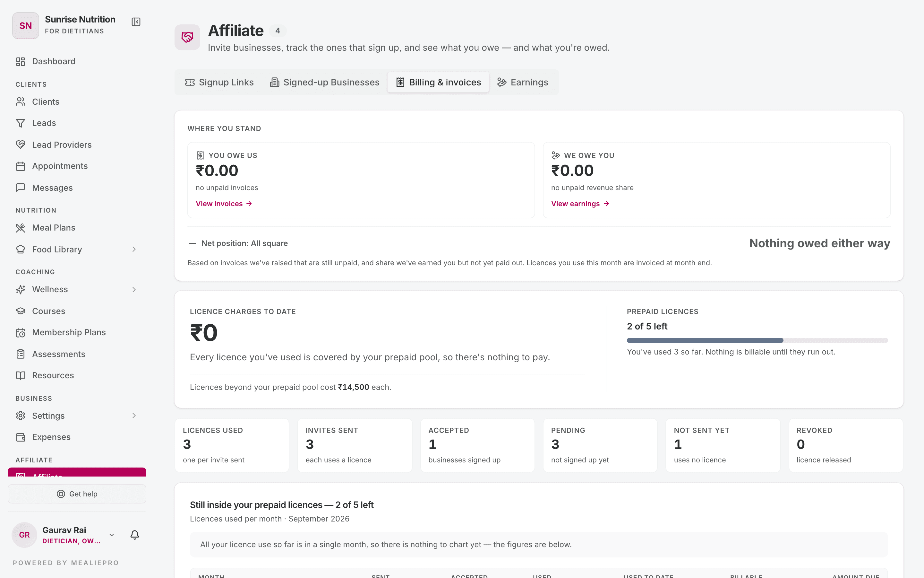The width and height of the screenshot is (924, 578).
Task: Click the Not Sent Yet stat card
Action: click(723, 445)
